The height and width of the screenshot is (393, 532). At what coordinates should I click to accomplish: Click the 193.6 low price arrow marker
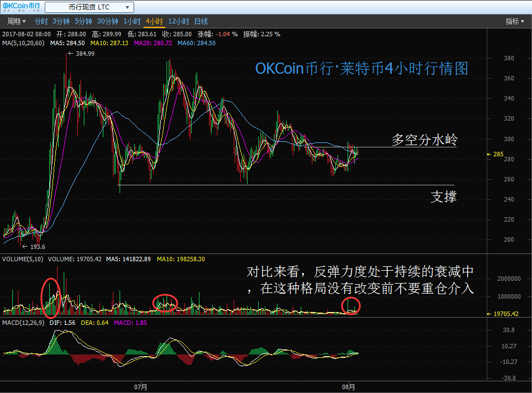click(x=35, y=246)
